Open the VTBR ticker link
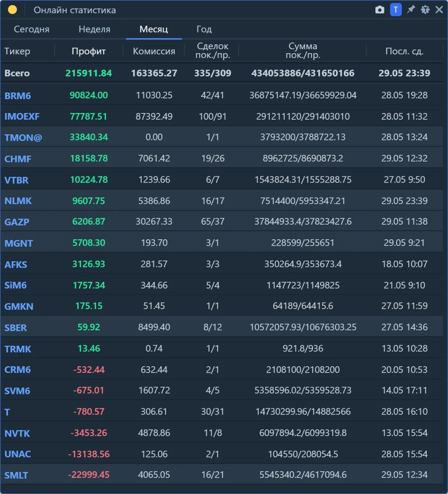Screen dimensions: 448x494 point(17,180)
